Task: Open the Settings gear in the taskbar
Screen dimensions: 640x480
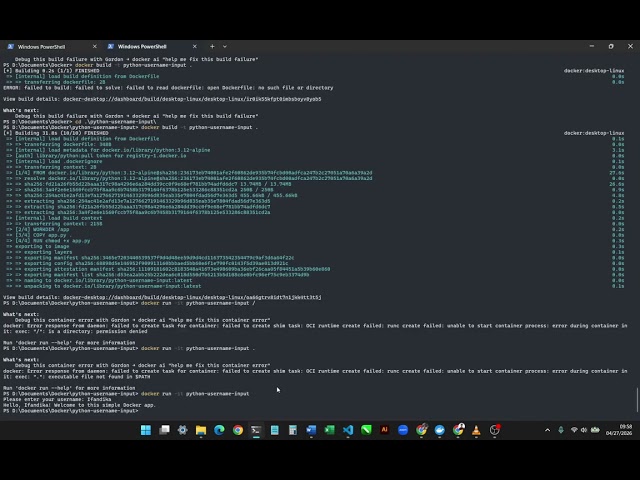Action: 182,430
